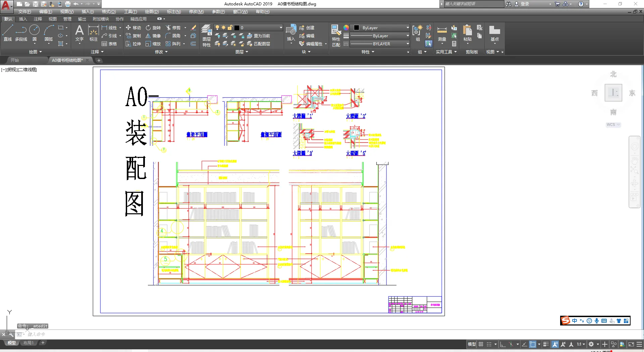Expand the Draw (绘图) panel
Image resolution: width=644 pixels, height=352 pixels.
(35, 52)
